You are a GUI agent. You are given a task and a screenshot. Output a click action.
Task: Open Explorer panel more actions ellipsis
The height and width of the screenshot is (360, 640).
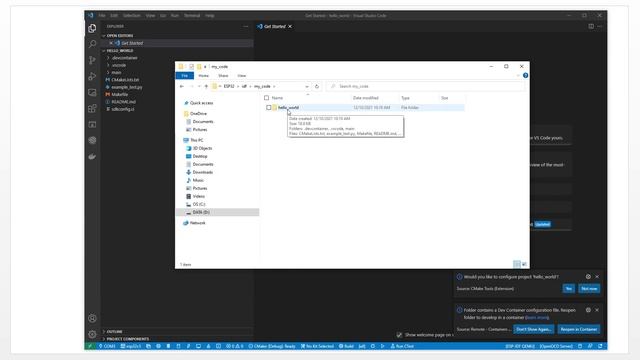click(246, 27)
